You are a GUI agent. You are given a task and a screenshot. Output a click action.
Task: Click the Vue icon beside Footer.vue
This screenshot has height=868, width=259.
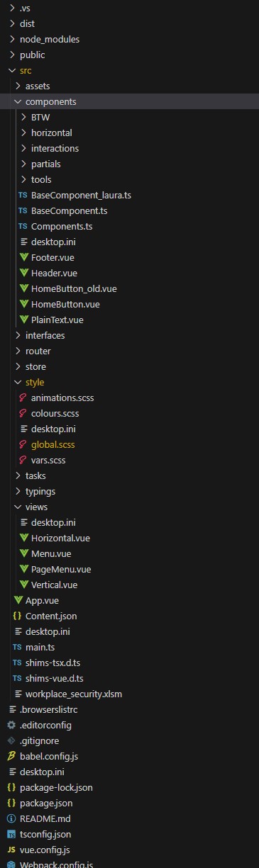tap(23, 258)
